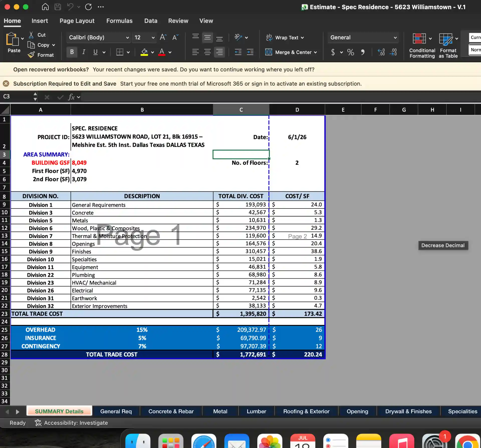
Task: Toggle middle vertical alignment
Action: (207, 37)
